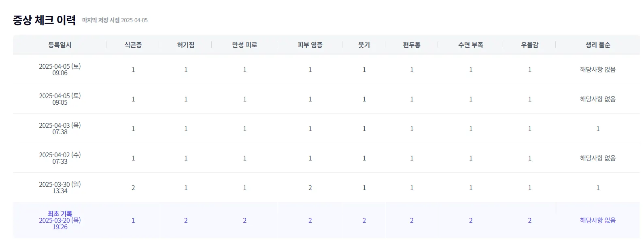Viewport: 644px width, 247px height.
Task: Select the 최초 기록 2025-03-20 entry
Action: click(x=60, y=220)
